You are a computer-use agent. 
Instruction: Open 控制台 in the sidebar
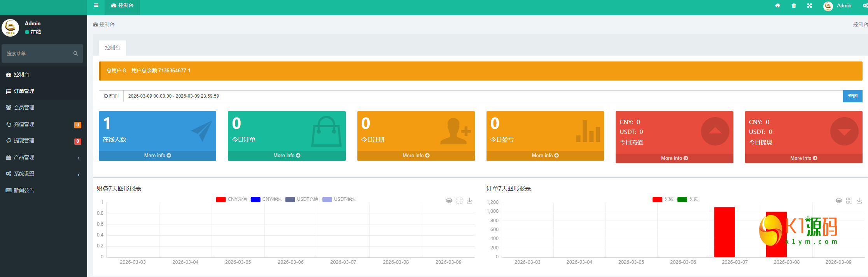pos(44,74)
